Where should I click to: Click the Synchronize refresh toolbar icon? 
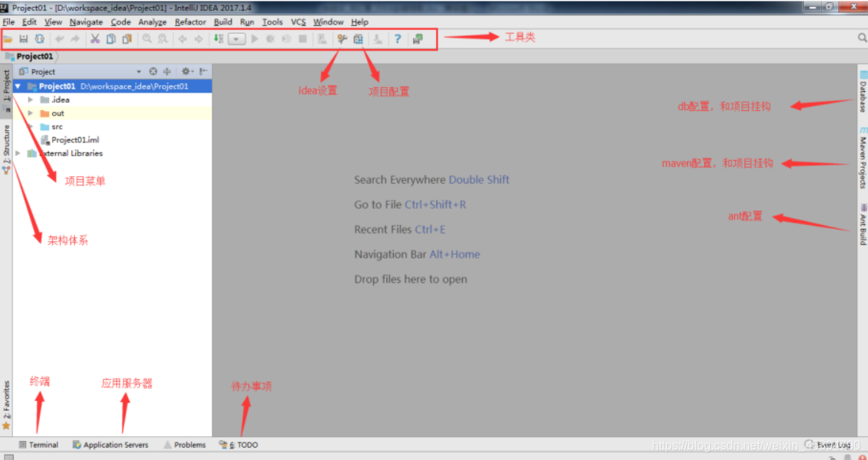(x=38, y=39)
